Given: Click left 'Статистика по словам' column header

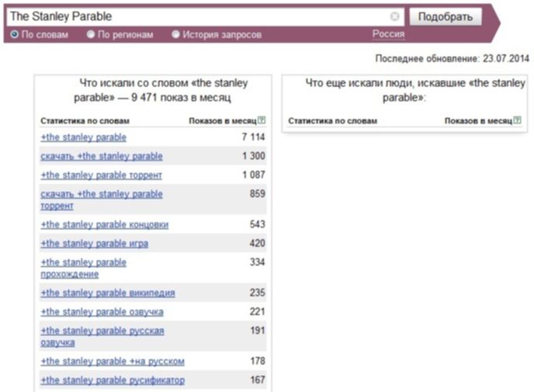Looking at the screenshot, I should click(85, 121).
